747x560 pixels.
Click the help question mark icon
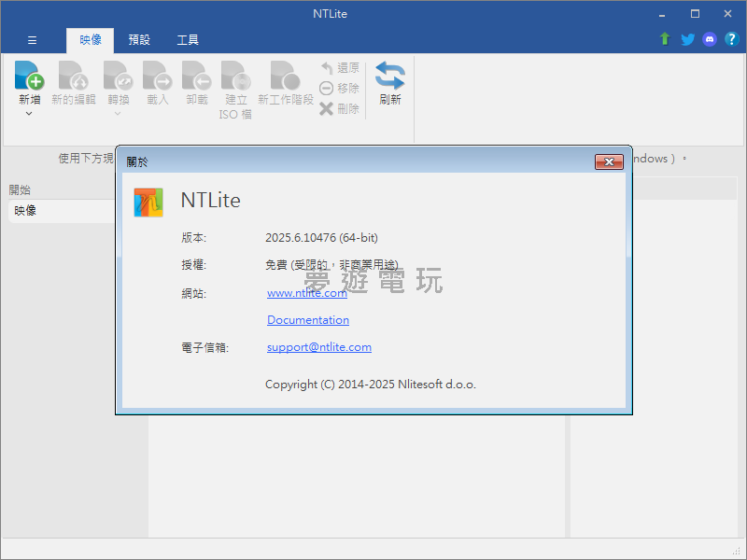point(732,39)
